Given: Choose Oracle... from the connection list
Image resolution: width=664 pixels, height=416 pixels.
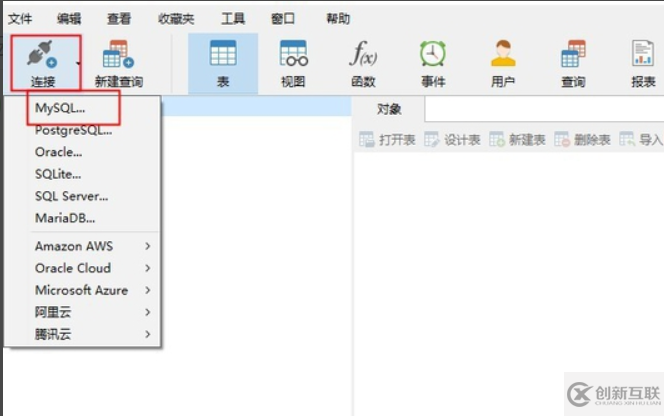Looking at the screenshot, I should 58,152.
